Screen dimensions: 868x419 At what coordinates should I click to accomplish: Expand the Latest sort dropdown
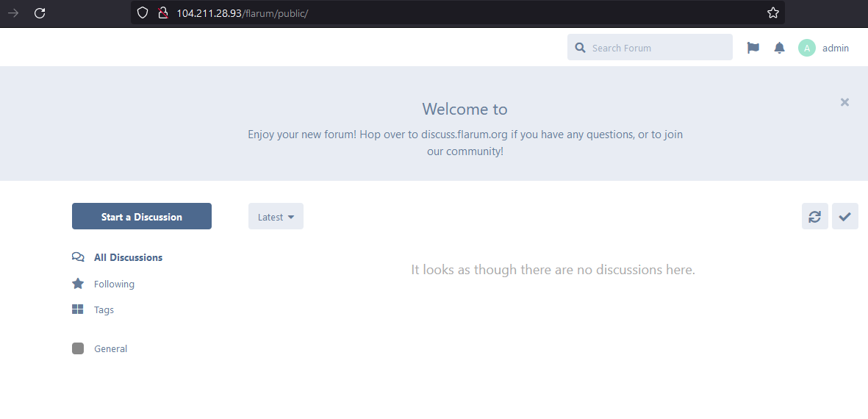tap(276, 217)
